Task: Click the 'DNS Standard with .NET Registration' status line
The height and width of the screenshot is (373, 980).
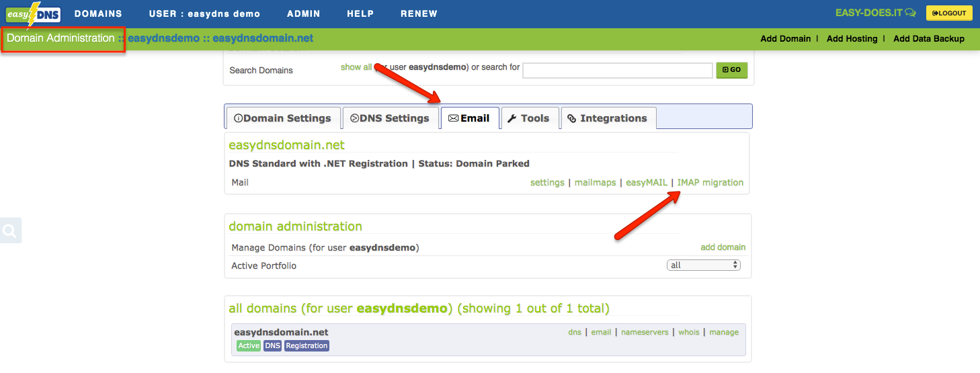Action: [x=379, y=163]
